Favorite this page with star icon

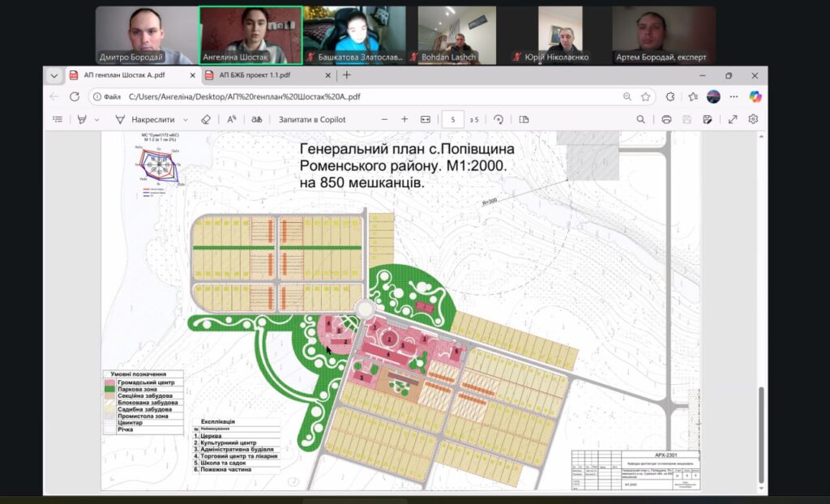[645, 96]
